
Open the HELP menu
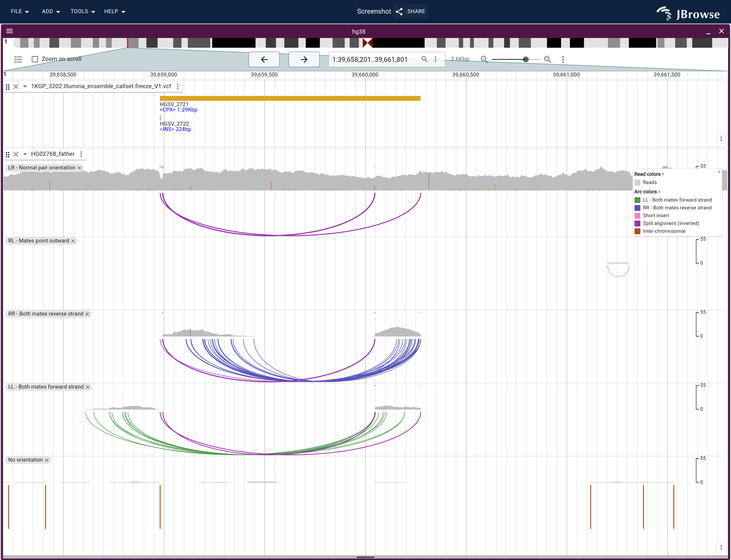(x=115, y=11)
